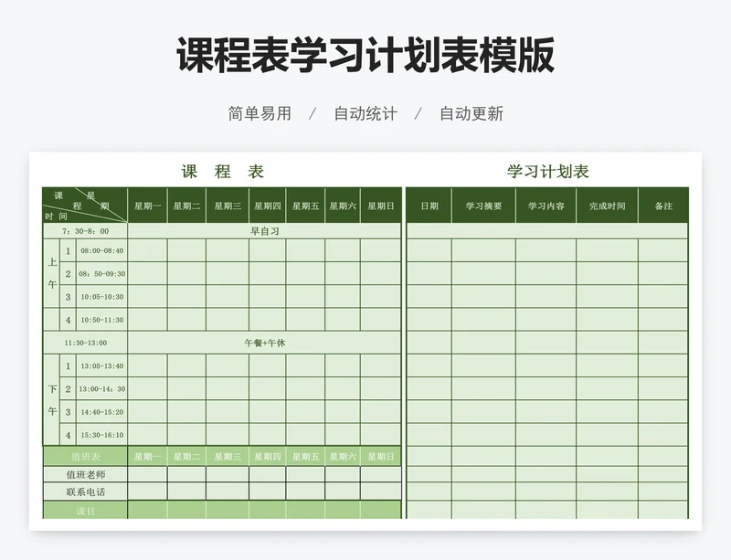Select the 值班表 header cell
Image resolution: width=731 pixels, height=560 pixels.
pyautogui.click(x=85, y=457)
